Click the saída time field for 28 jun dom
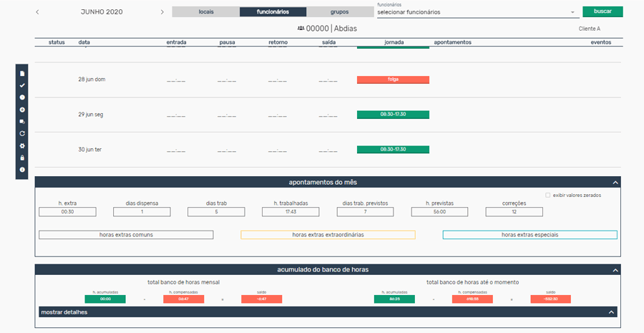 click(x=328, y=81)
